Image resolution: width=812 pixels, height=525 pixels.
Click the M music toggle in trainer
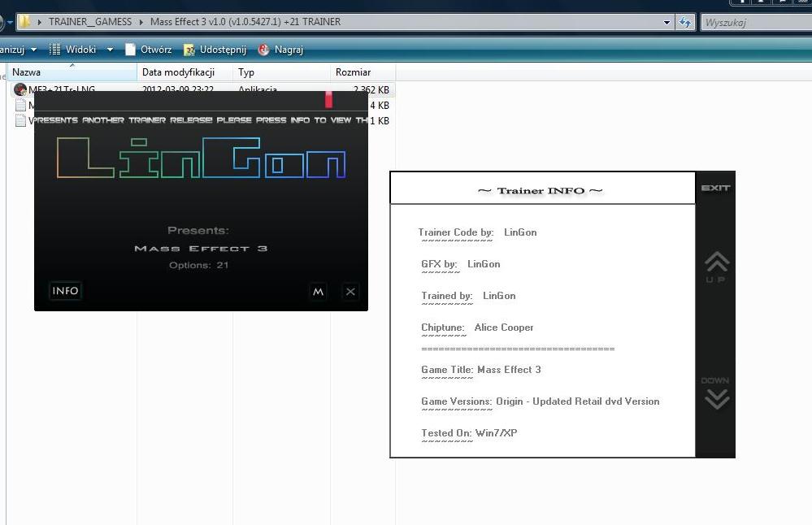coord(318,292)
